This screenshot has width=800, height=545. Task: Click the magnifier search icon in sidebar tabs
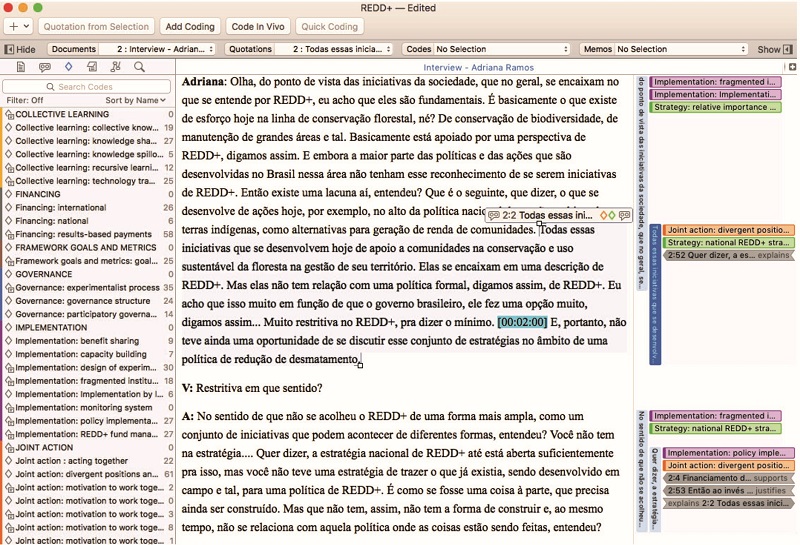click(139, 67)
